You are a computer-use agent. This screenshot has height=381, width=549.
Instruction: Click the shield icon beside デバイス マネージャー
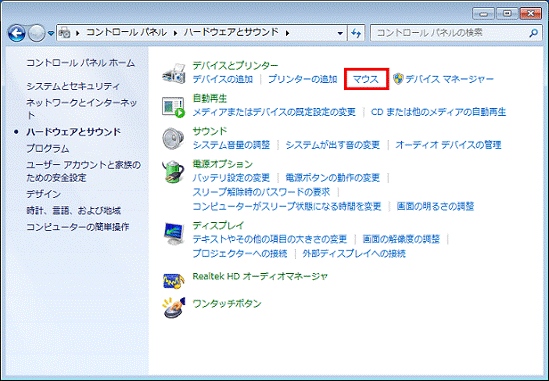pyautogui.click(x=398, y=79)
